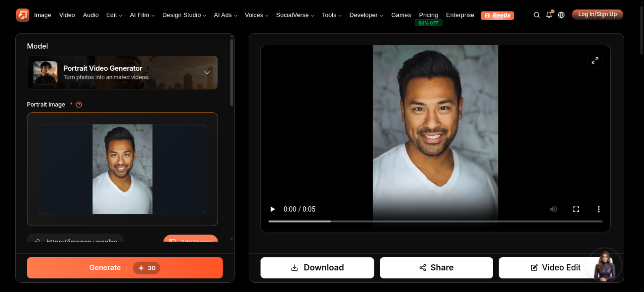Screen dimensions: 644x292
Task: Expand the Edit menu
Action: pyautogui.click(x=114, y=15)
